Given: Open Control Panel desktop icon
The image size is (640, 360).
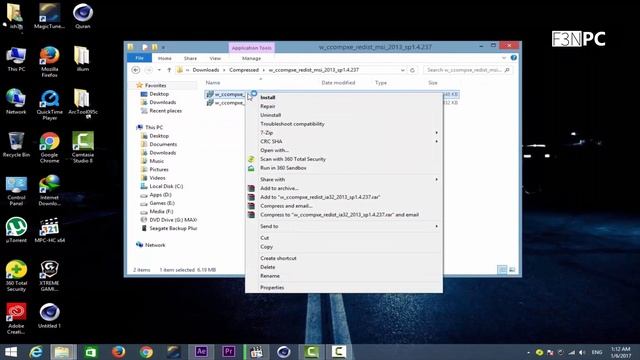Looking at the screenshot, I should 16,190.
